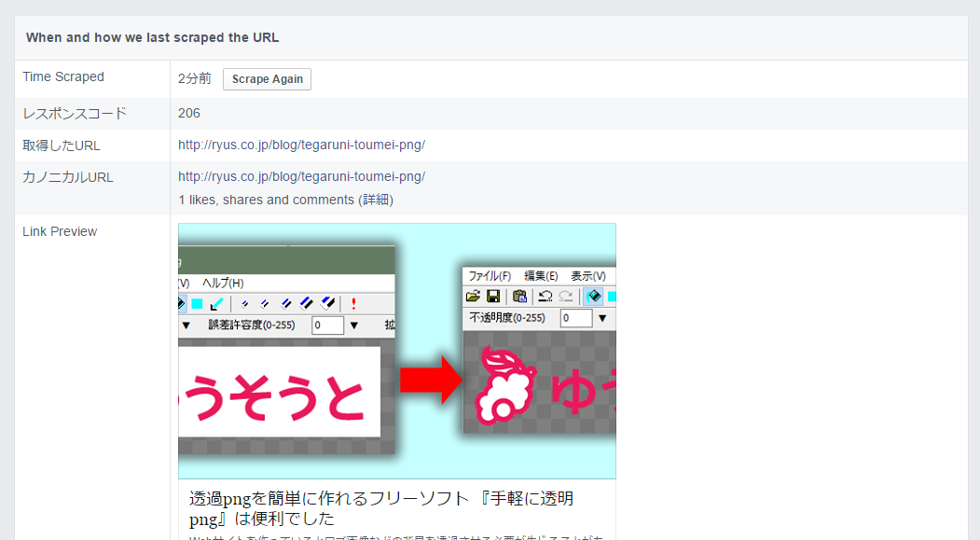Open the ヘルプ(H) menu
980x540 pixels.
pyautogui.click(x=223, y=283)
